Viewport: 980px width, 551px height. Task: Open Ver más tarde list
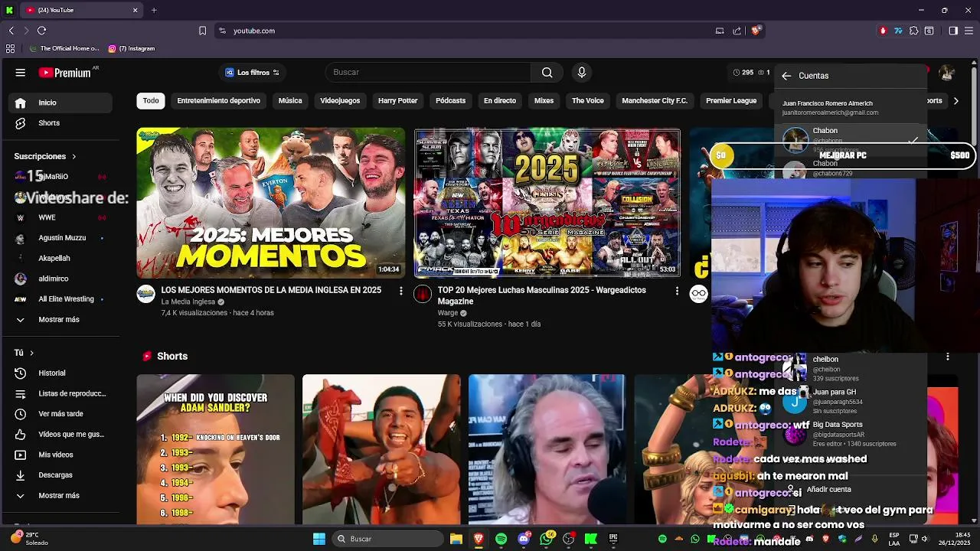(x=60, y=414)
